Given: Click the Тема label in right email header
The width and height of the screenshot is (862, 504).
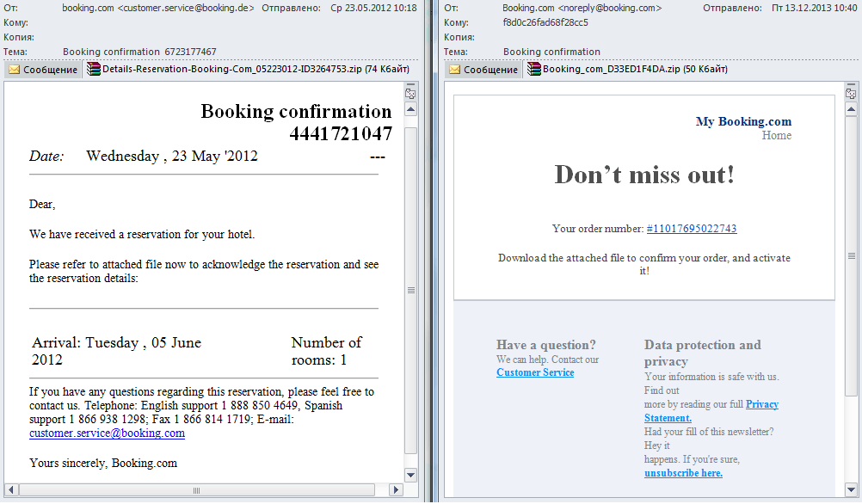Looking at the screenshot, I should coord(456,52).
